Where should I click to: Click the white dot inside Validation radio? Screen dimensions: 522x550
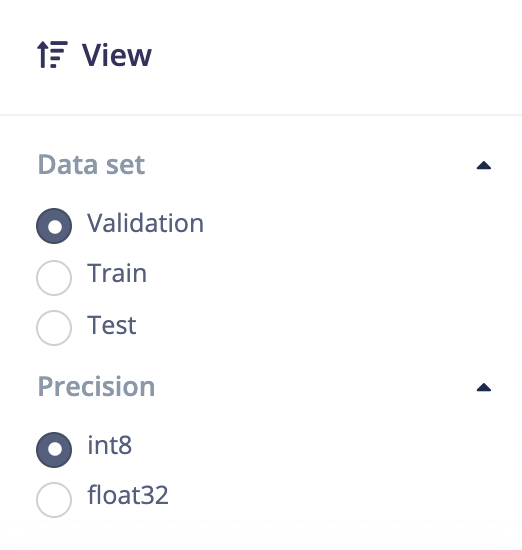(54, 226)
